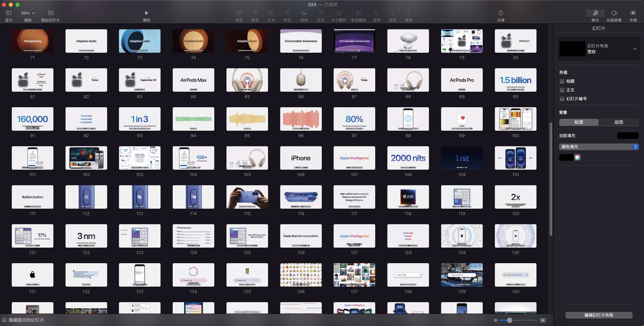Select slide 91 160,000 thumbnail
Screen dimensions: 644x326
coord(33,119)
